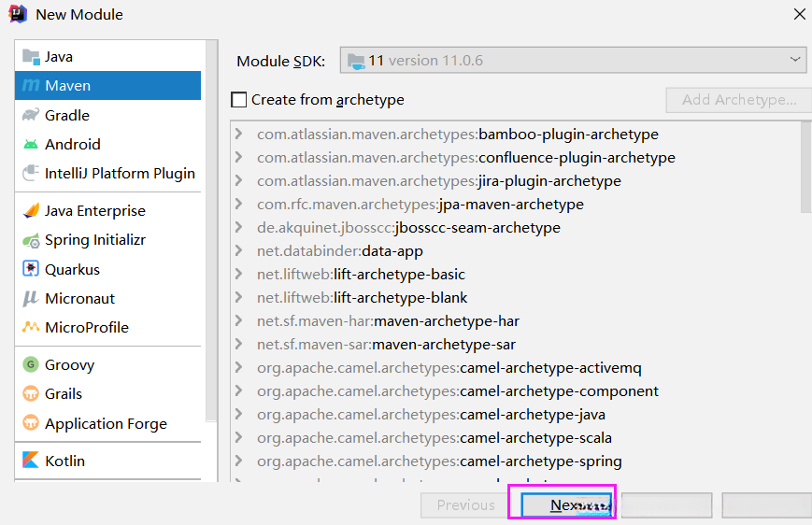Viewport: 812px width, 525px height.
Task: Expand jpa-maven-archetype entry
Action: (238, 204)
